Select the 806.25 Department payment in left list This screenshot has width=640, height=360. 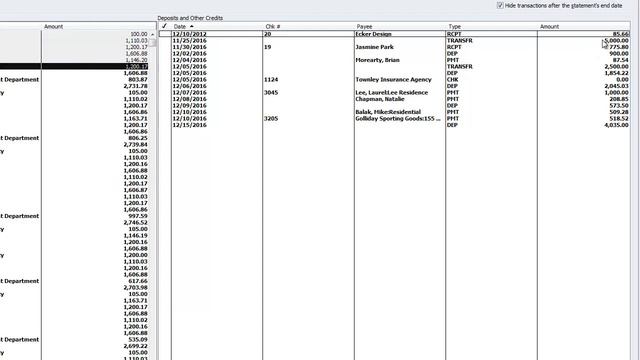click(x=74, y=138)
